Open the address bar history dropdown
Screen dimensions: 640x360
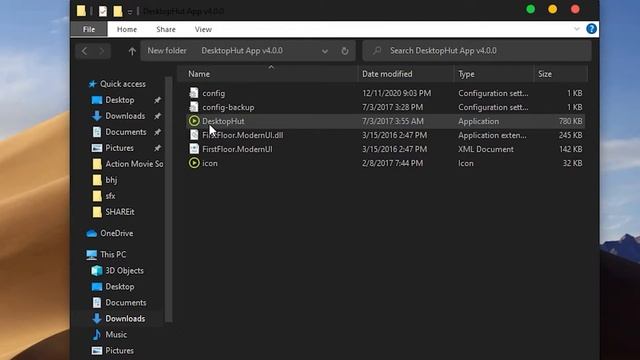[324, 51]
